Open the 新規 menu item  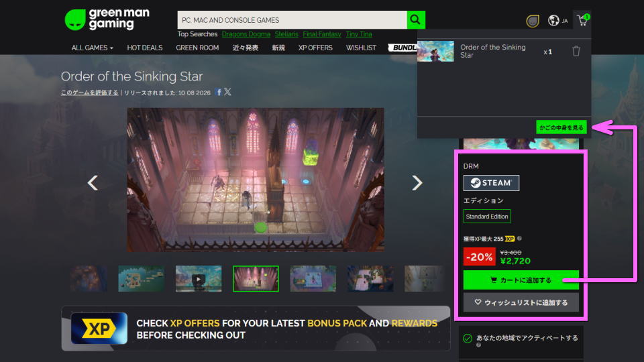click(278, 48)
